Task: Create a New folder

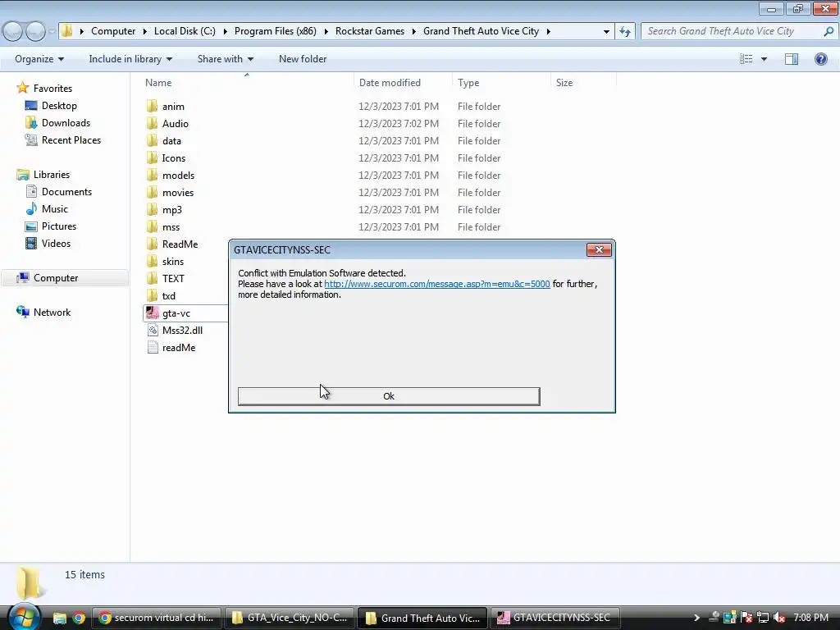Action: point(303,59)
